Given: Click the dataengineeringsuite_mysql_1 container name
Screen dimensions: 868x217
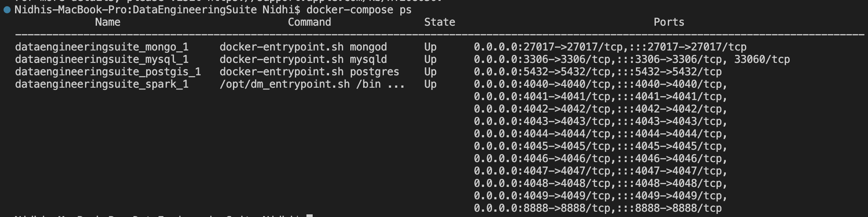Looking at the screenshot, I should tap(102, 59).
